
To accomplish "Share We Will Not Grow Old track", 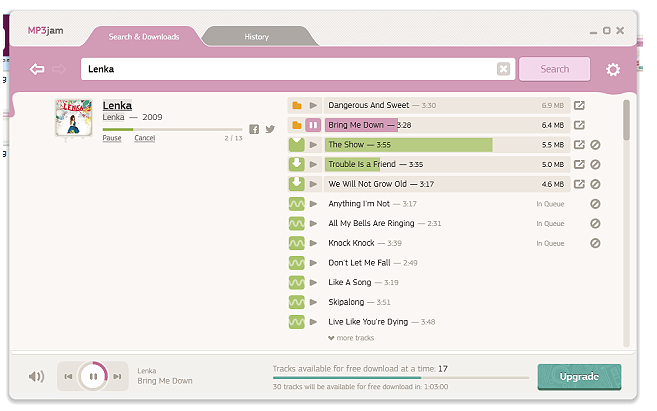I will point(579,184).
